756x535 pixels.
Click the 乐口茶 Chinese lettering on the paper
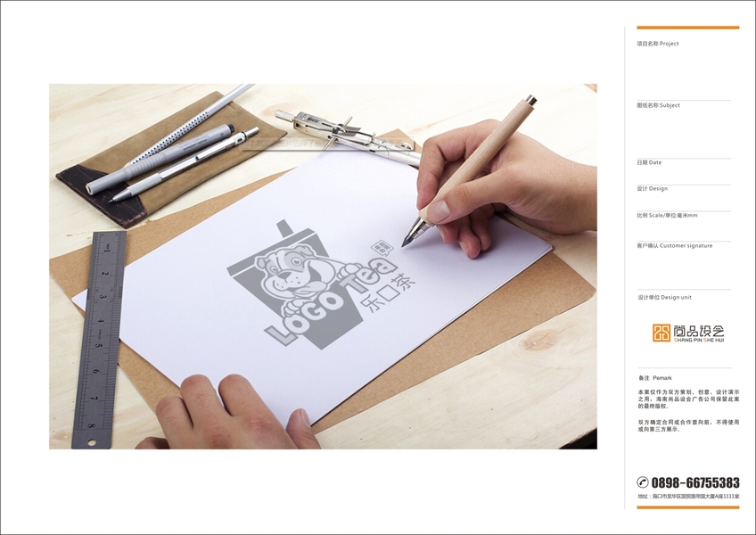pos(388,292)
